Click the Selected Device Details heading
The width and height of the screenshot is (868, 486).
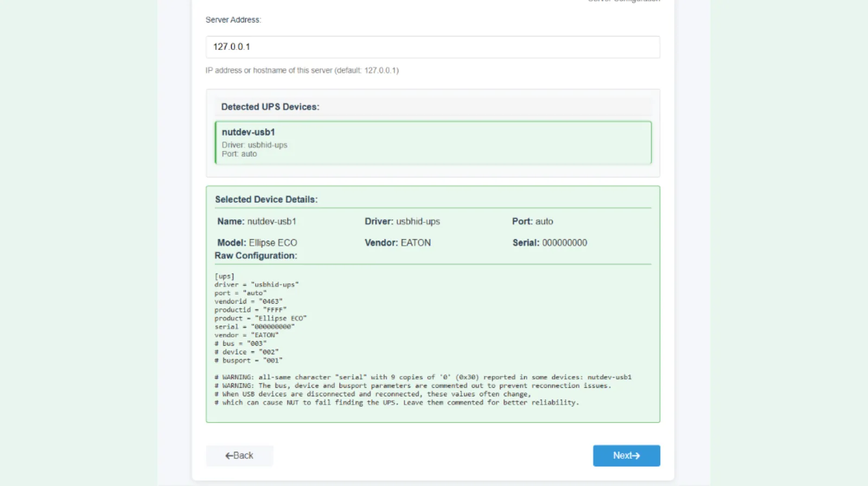266,200
